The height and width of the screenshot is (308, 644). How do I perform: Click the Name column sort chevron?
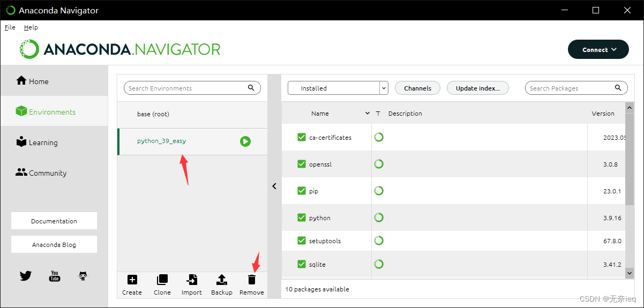click(368, 113)
